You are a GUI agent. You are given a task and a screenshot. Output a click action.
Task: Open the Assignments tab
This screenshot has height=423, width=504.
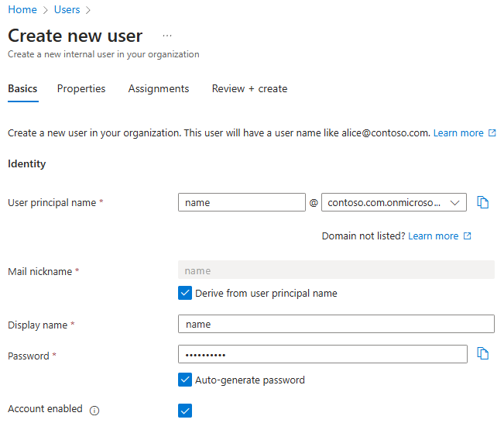click(x=159, y=89)
